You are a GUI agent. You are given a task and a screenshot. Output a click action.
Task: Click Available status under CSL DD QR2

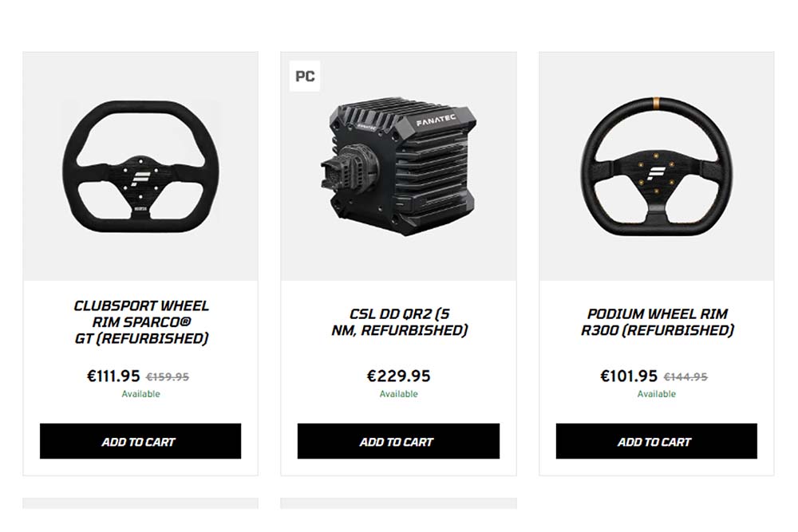pyautogui.click(x=398, y=394)
